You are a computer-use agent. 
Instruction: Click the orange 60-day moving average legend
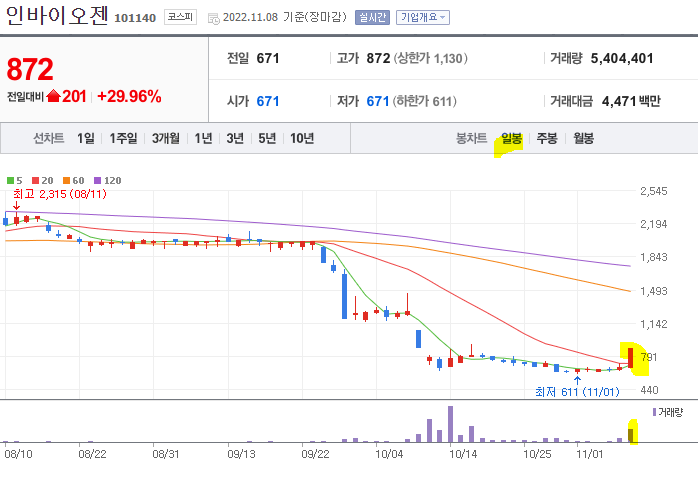(73, 180)
